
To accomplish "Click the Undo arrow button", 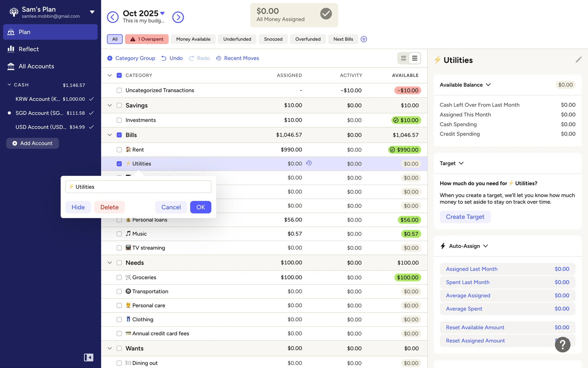I will point(172,58).
